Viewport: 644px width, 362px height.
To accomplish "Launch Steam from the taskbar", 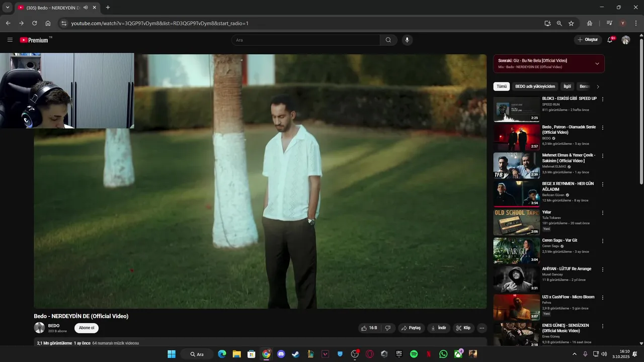I will 295,354.
